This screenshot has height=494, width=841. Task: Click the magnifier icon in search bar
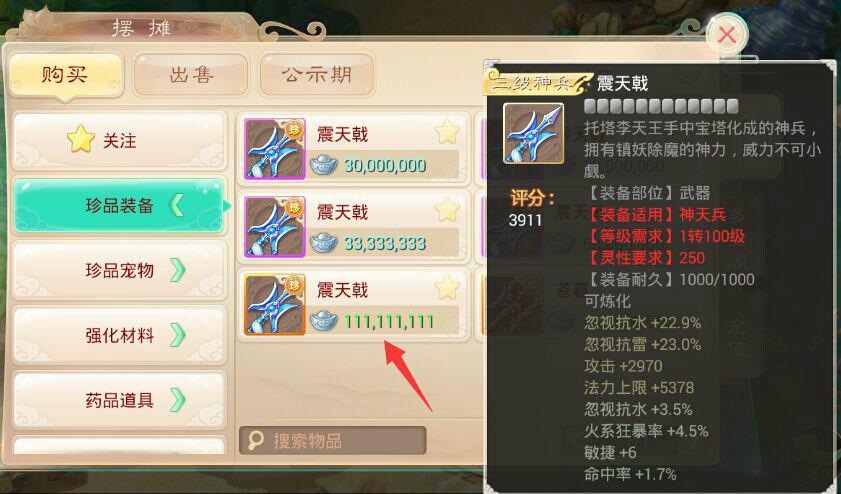tap(256, 440)
